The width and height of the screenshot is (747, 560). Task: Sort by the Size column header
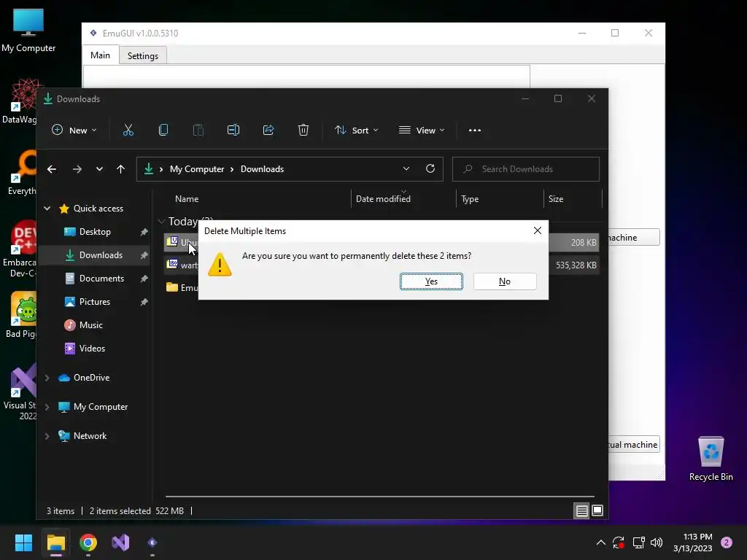[555, 199]
